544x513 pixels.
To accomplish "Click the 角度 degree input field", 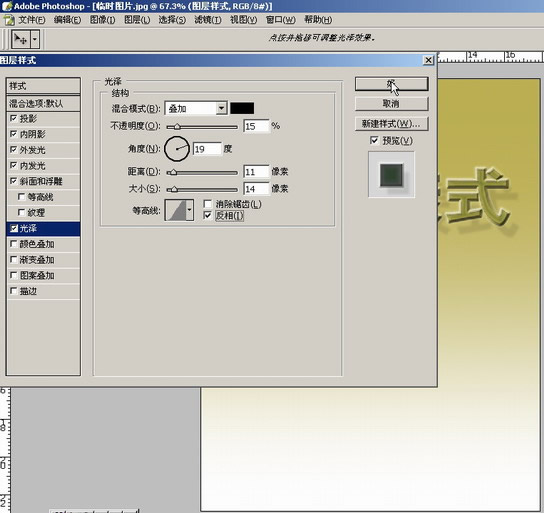I will [207, 149].
